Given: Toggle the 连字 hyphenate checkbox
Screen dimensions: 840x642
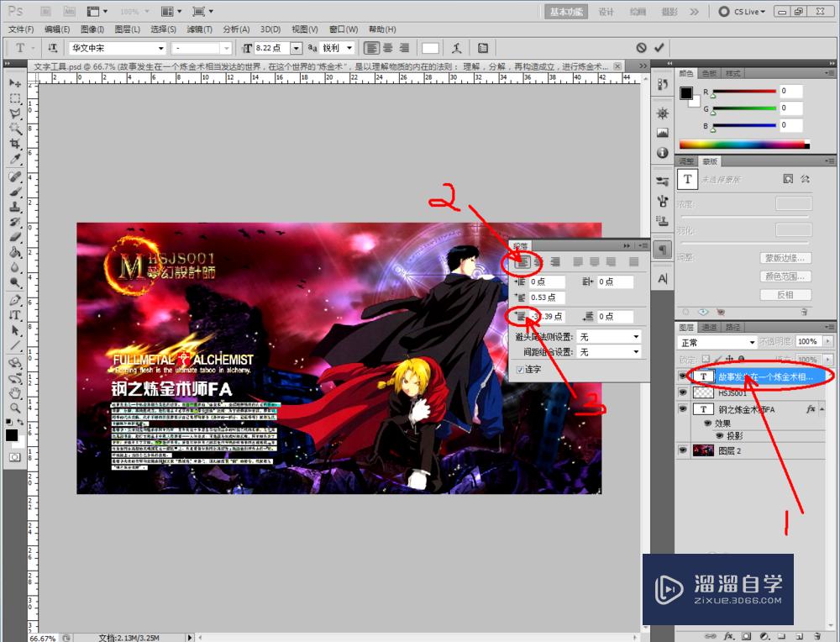Looking at the screenshot, I should (520, 369).
